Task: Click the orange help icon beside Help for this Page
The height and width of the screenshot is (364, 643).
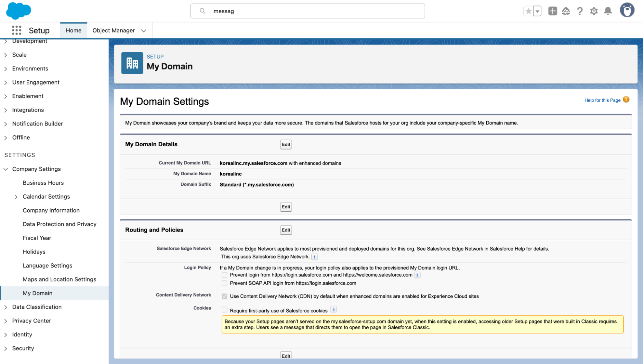Action: [x=626, y=99]
